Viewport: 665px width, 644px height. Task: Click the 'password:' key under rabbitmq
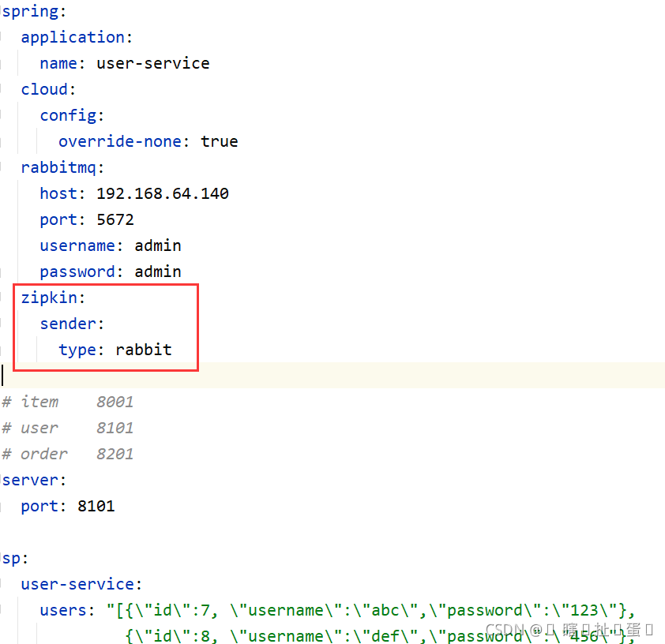[x=81, y=272]
